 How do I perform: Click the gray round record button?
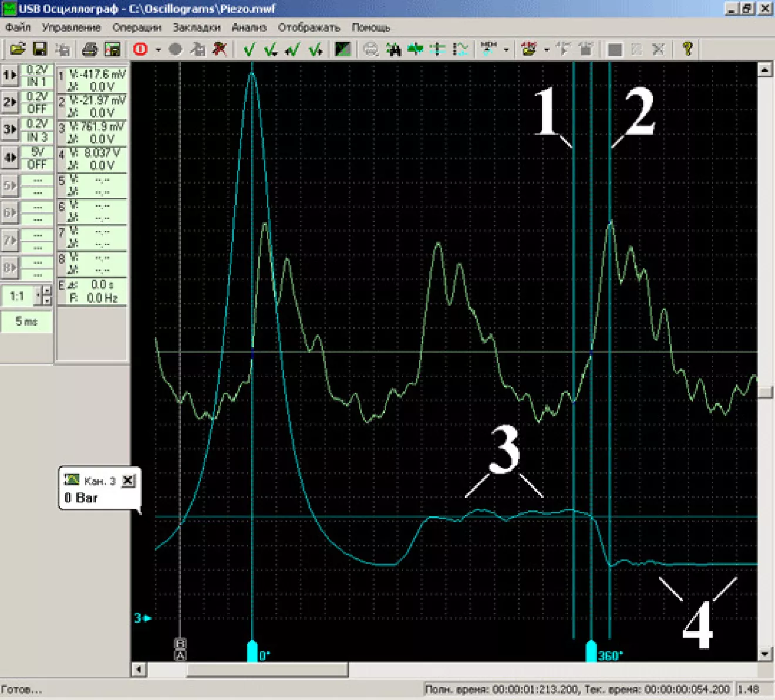coord(175,49)
